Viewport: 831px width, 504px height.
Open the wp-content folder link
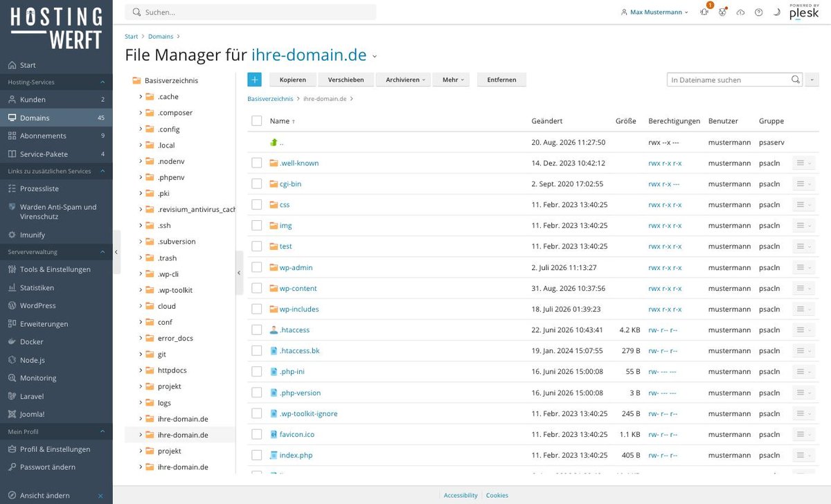(298, 288)
